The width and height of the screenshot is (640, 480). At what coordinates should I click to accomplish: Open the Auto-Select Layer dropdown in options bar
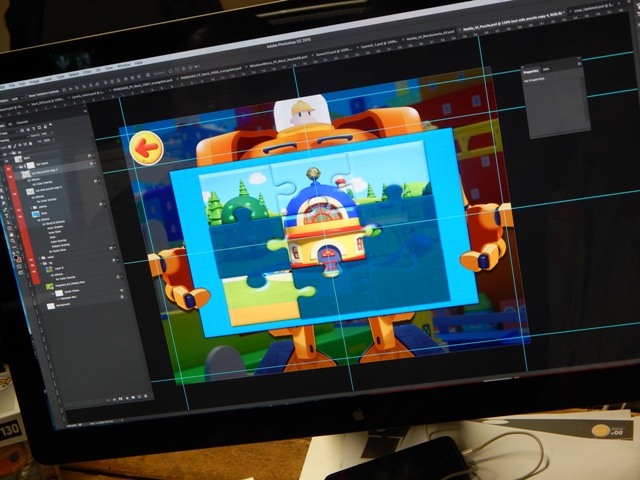[x=17, y=99]
